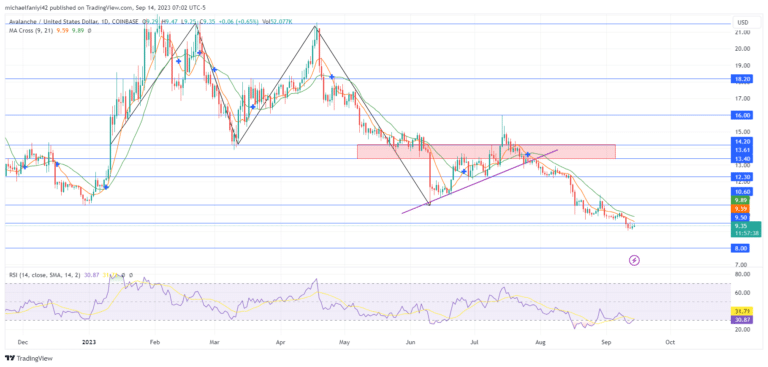Click the Mar label on time axis
The image size is (768, 367).
click(x=214, y=343)
